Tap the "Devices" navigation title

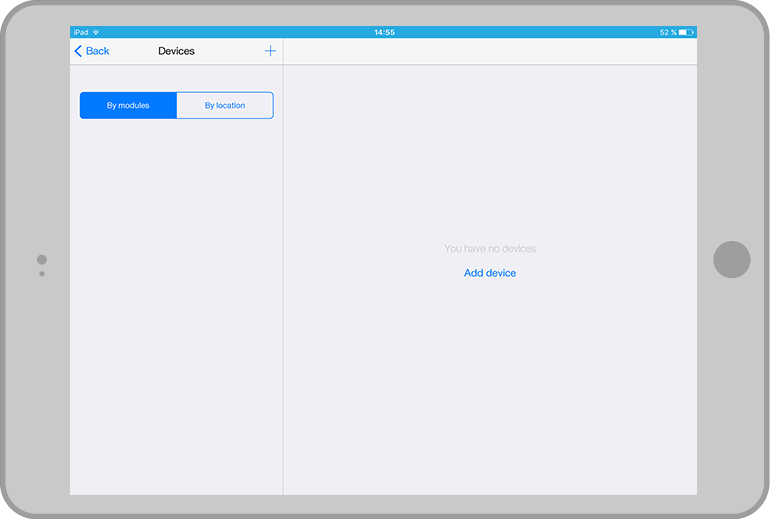point(176,51)
